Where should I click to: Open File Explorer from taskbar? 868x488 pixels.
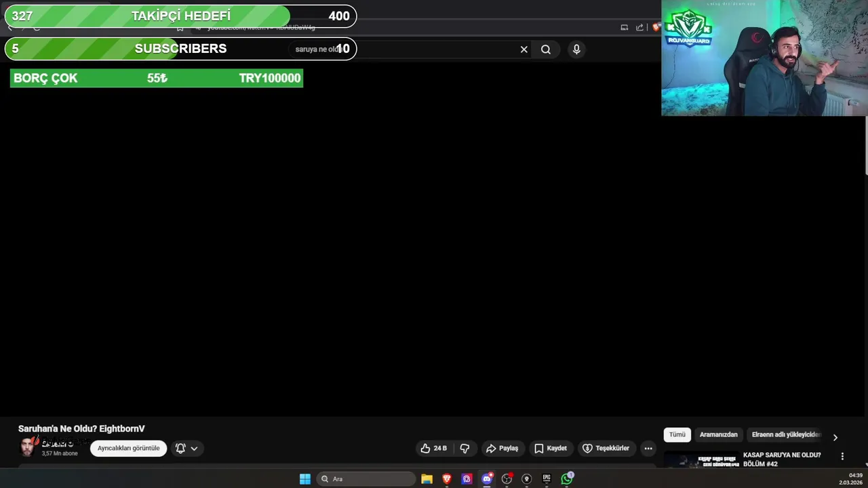pos(427,479)
